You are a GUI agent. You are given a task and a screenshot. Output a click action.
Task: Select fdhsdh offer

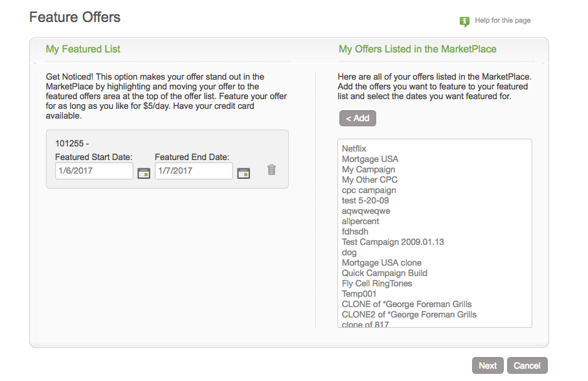(x=435, y=231)
